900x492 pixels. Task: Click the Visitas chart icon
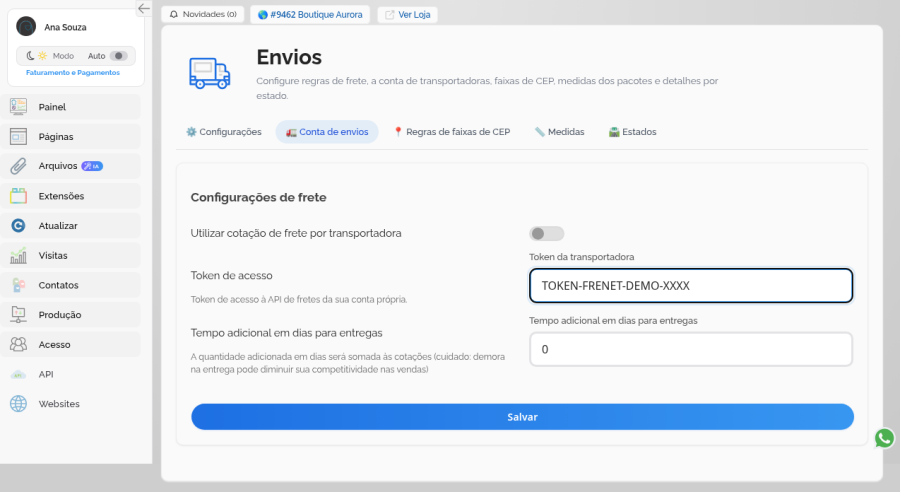point(18,255)
